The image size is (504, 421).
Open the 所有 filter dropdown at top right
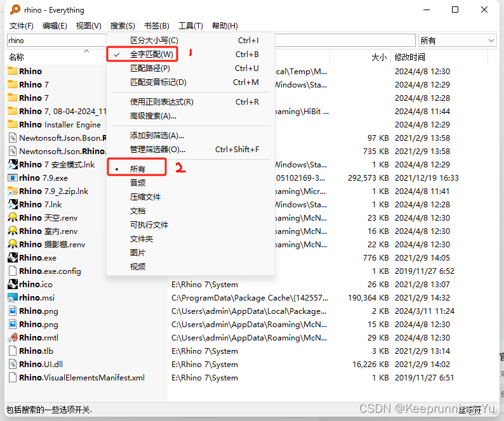tap(458, 41)
